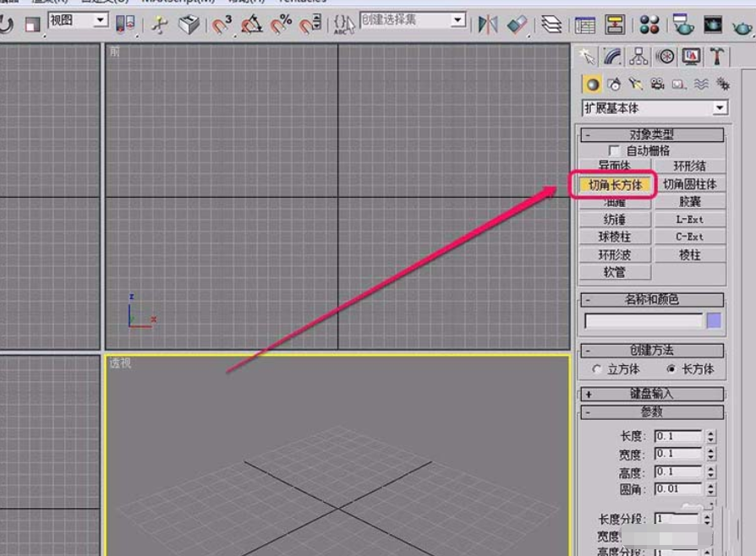Click the 切角圆柱体 button
Viewport: 756px width, 556px height.
(x=692, y=183)
